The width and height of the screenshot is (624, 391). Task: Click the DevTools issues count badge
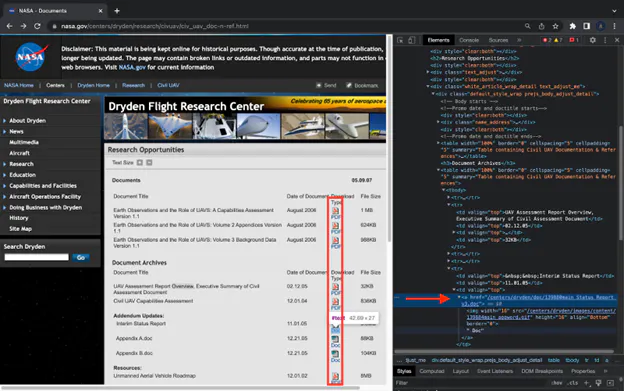pyautogui.click(x=574, y=40)
